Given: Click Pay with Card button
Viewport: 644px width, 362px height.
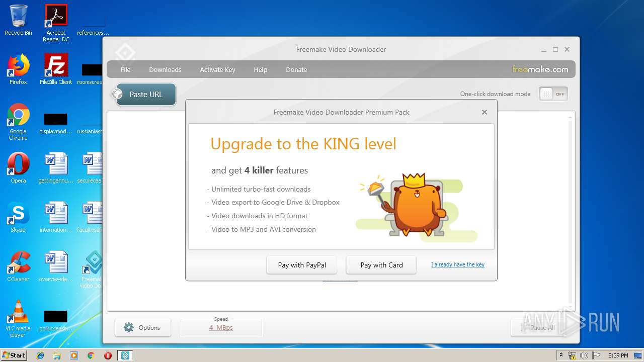Looking at the screenshot, I should click(x=381, y=265).
